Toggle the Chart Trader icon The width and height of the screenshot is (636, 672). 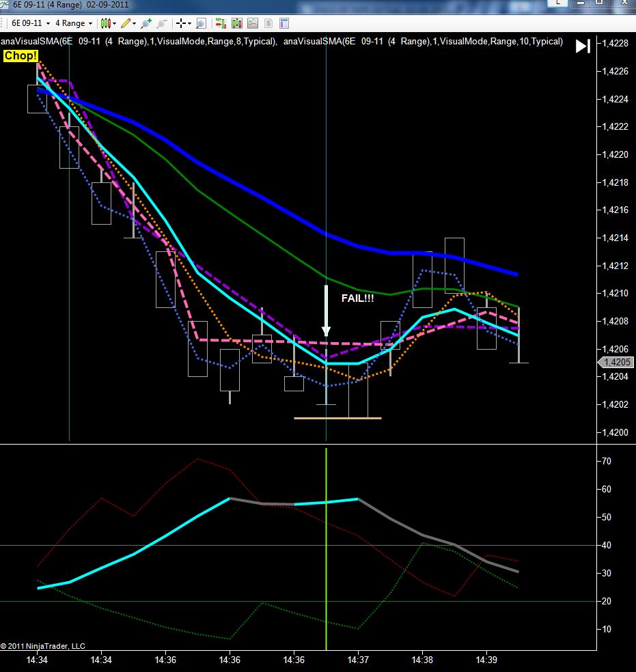pos(221,23)
